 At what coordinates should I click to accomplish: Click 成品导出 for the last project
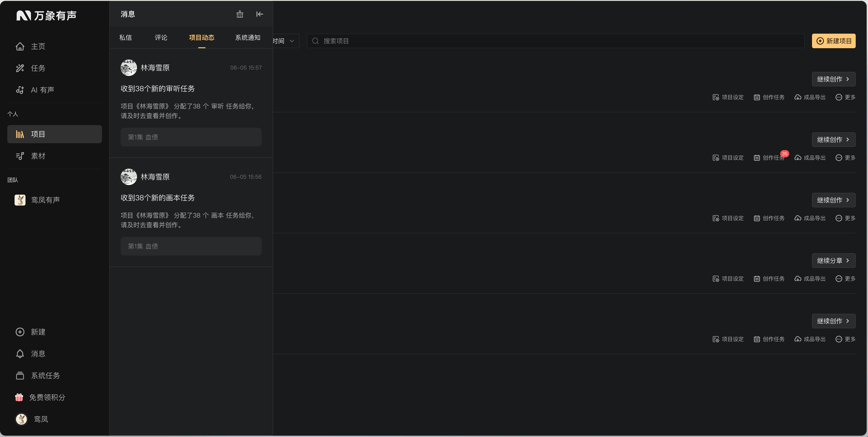pos(810,339)
